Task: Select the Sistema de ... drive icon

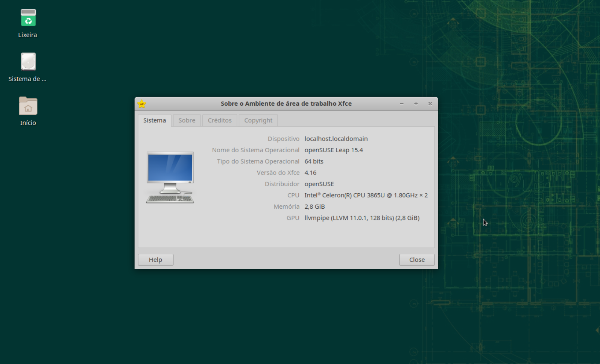Action: click(x=28, y=62)
